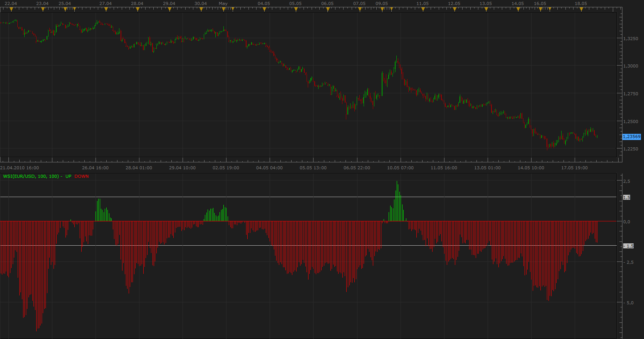Screen dimensions: 644x339
Task: Click the day marker beneath the May label
Action: pyautogui.click(x=224, y=9)
